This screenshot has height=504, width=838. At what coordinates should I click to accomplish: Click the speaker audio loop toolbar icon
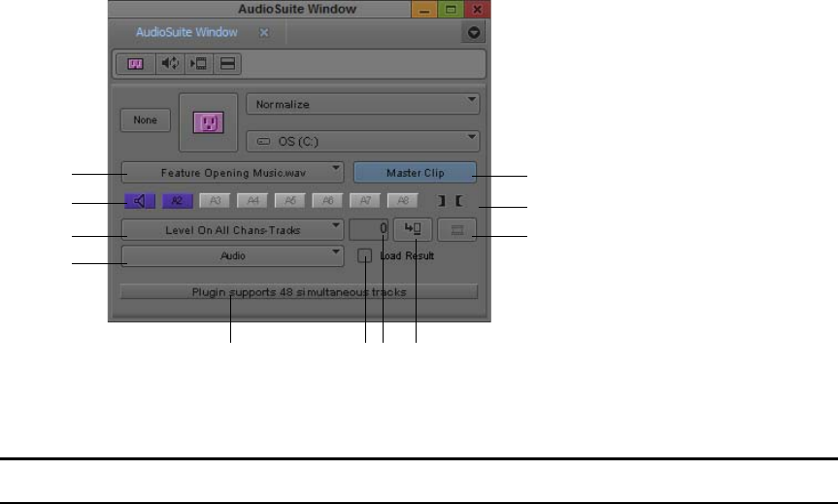[x=171, y=63]
